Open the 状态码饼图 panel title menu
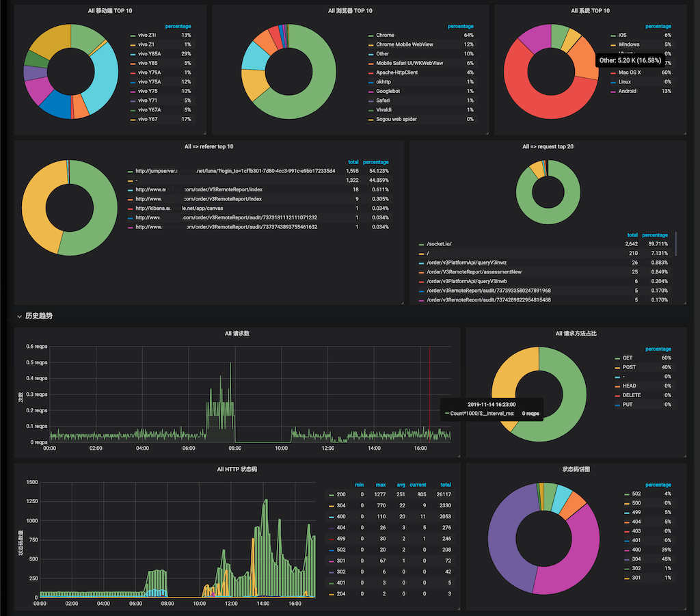 pyautogui.click(x=576, y=469)
